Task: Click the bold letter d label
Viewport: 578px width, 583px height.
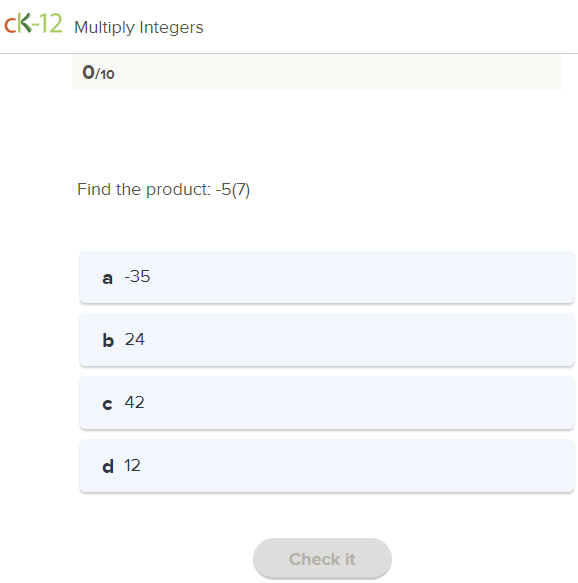Action: (x=108, y=466)
